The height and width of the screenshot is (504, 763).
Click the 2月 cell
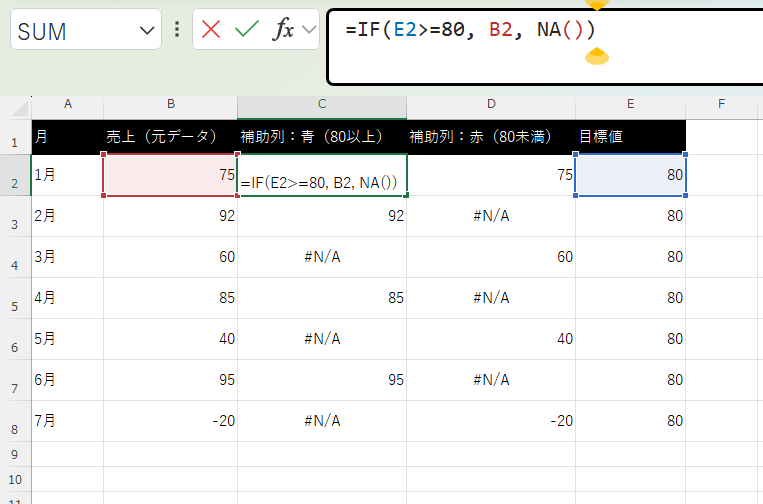click(68, 216)
